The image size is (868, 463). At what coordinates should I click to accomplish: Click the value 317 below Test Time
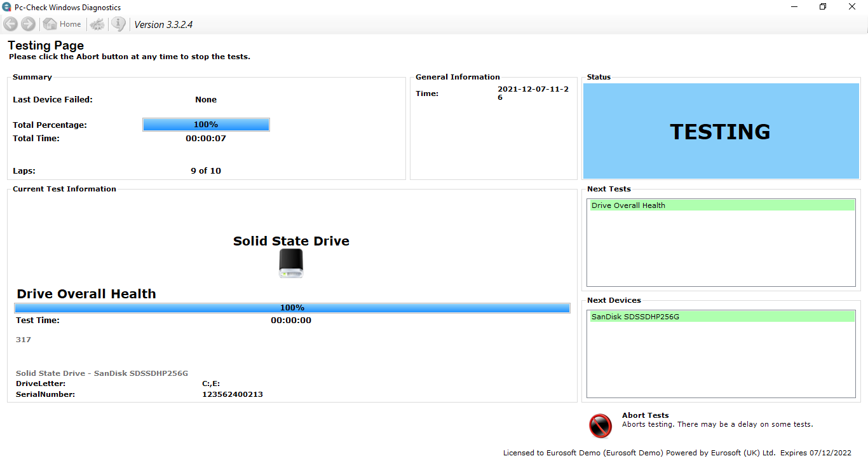pos(24,340)
